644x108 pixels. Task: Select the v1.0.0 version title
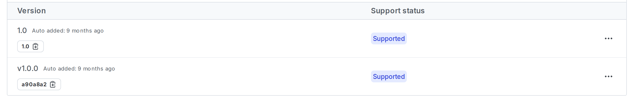[28, 68]
